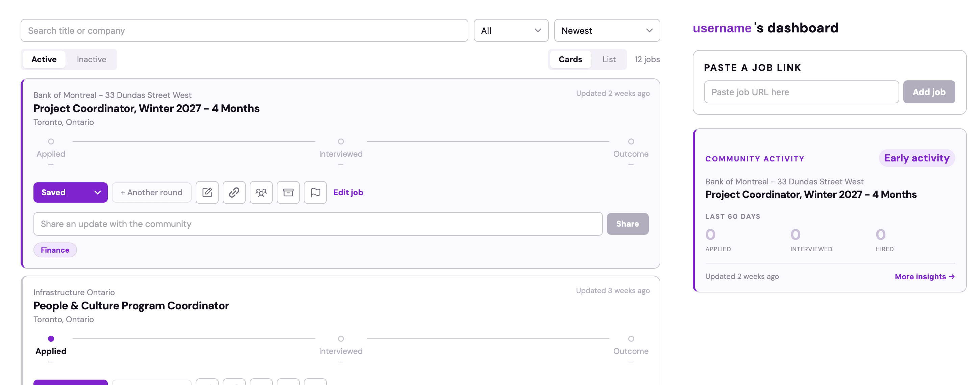Flag the Project Coordinator job
Image resolution: width=980 pixels, height=385 pixels.
click(315, 192)
